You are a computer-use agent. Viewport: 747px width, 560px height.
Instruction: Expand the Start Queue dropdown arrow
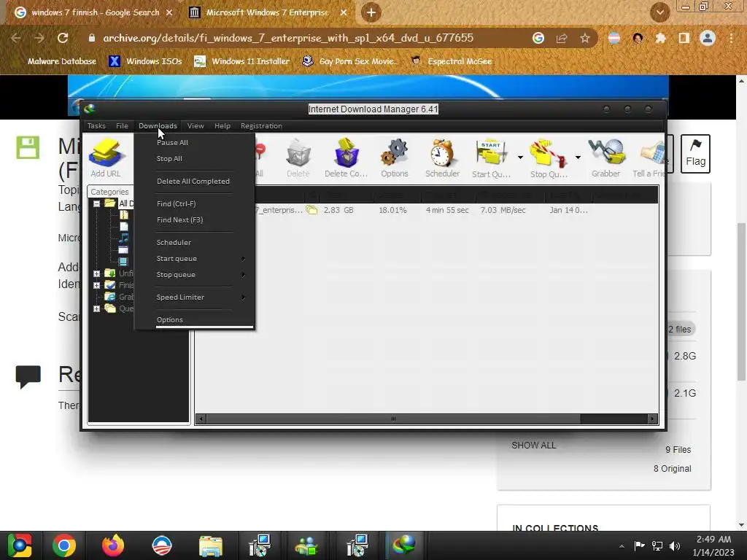click(520, 157)
